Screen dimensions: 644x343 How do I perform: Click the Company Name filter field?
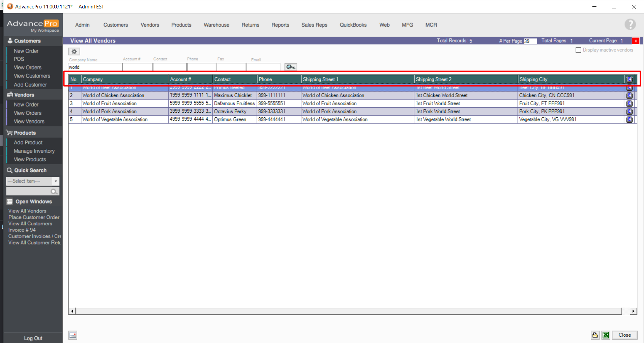95,67
